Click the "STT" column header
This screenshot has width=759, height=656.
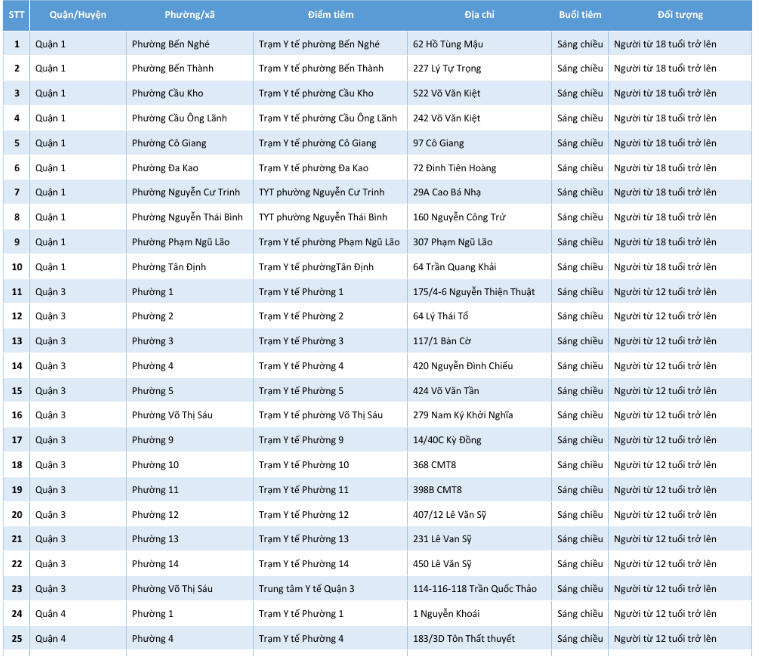(16, 15)
